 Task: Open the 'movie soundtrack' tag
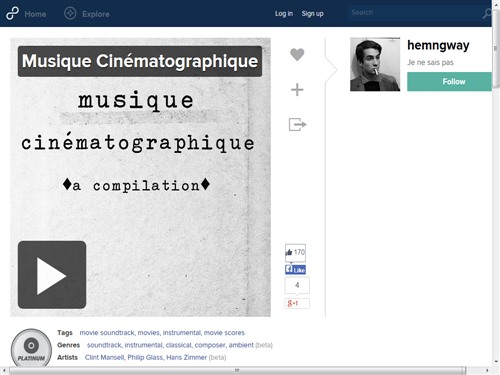pos(107,333)
